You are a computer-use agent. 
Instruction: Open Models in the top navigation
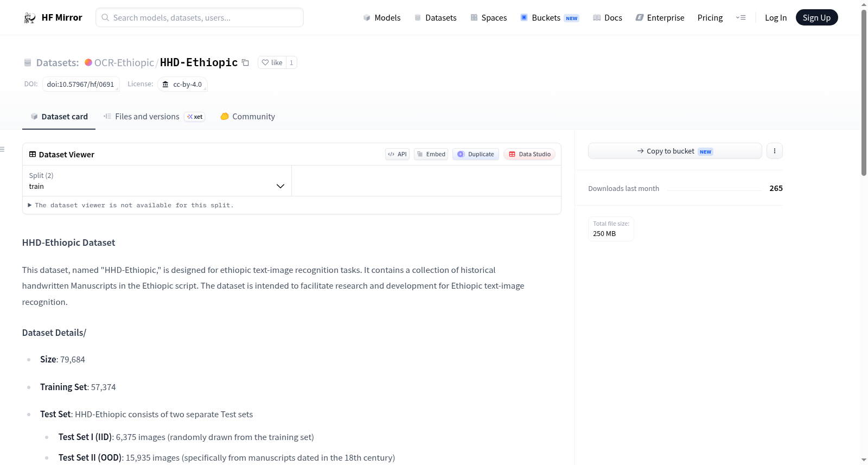click(382, 18)
